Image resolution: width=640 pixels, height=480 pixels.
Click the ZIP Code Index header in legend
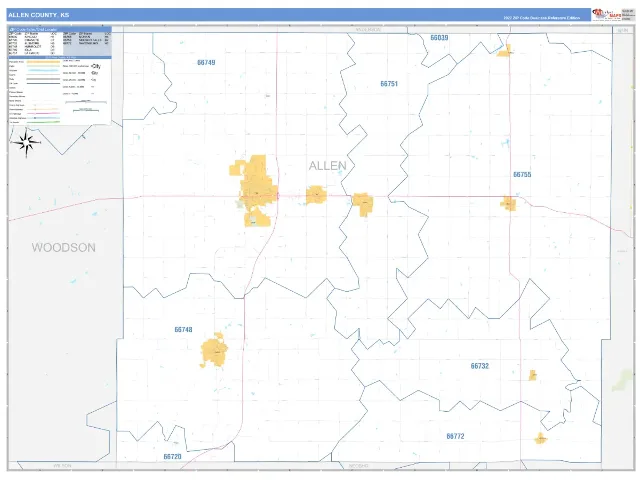pos(60,29)
